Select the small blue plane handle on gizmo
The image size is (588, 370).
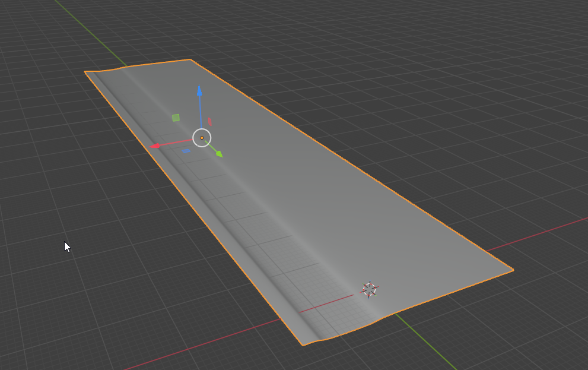(186, 151)
